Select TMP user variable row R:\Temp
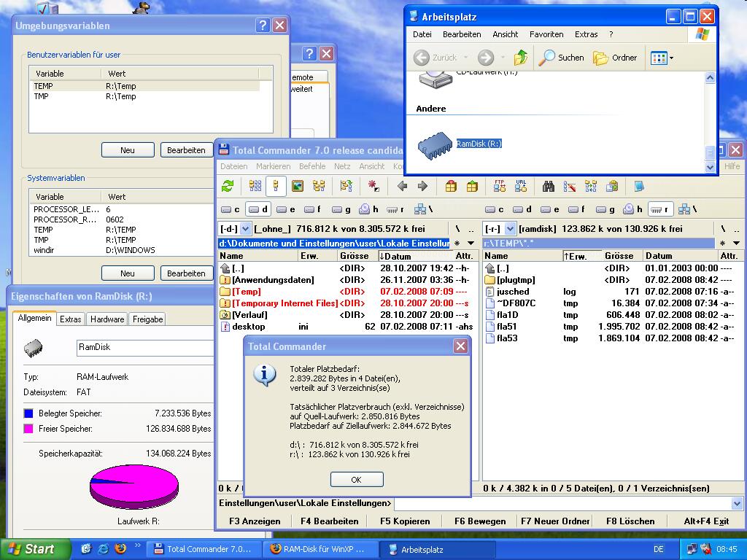 tap(146, 96)
